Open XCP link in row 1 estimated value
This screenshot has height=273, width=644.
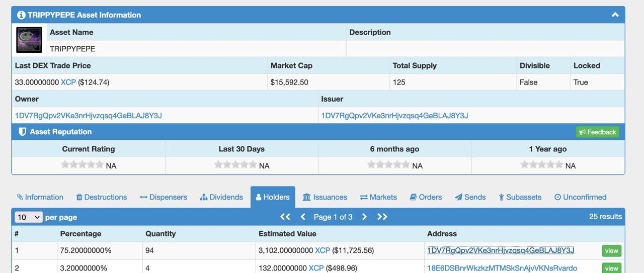click(323, 250)
